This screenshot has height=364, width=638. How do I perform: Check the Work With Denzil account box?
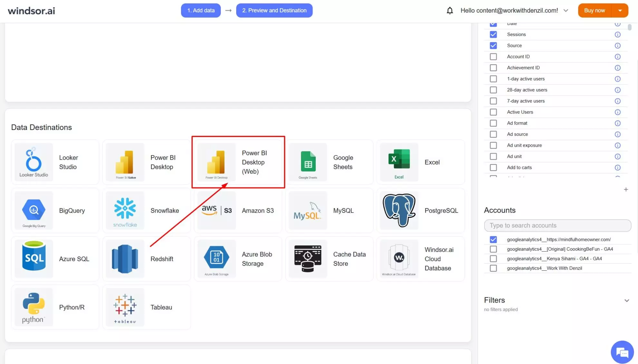[493, 268]
